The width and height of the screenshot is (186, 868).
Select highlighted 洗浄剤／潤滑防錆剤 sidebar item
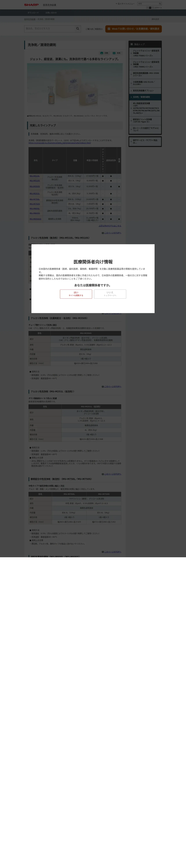[x=145, y=97]
